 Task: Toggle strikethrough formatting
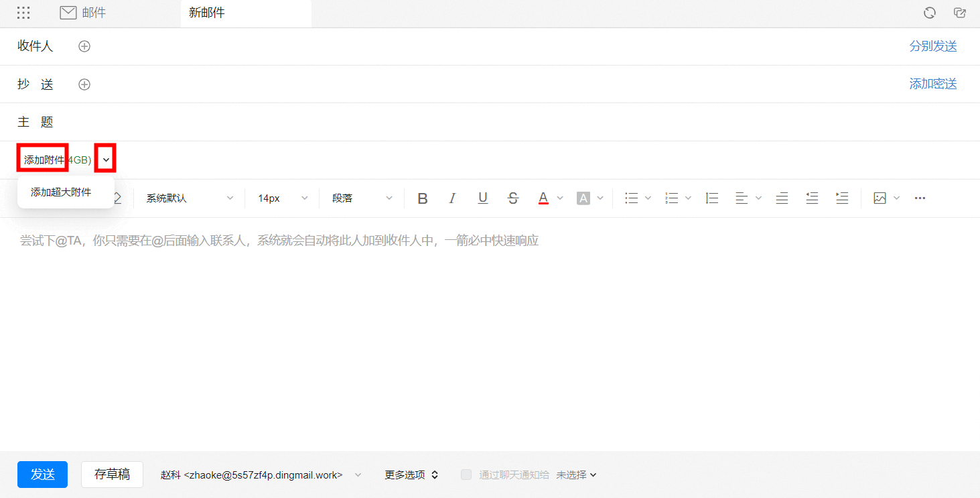(x=513, y=198)
